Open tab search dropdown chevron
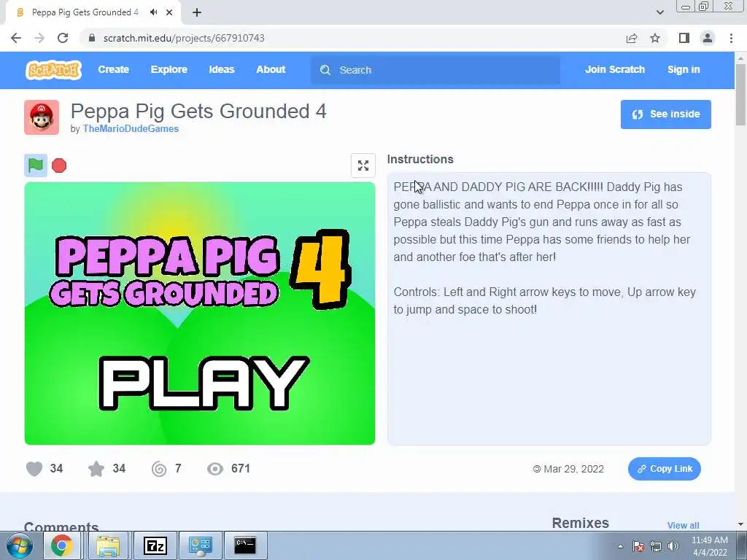 coord(659,12)
